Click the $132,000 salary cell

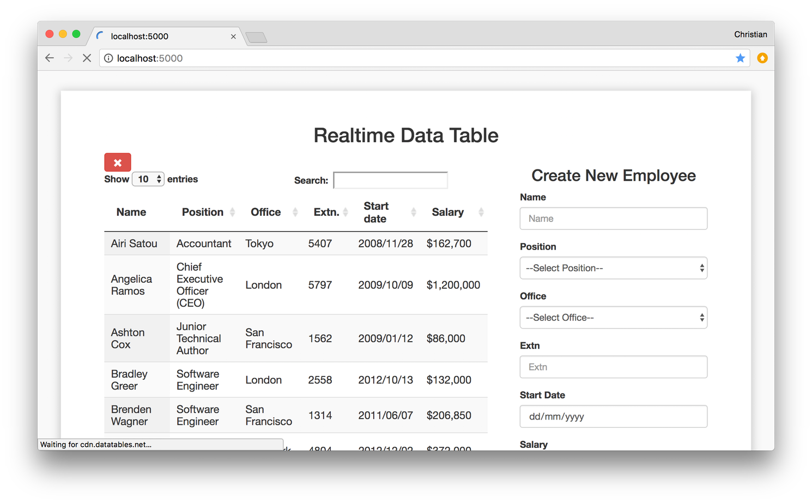pyautogui.click(x=453, y=380)
